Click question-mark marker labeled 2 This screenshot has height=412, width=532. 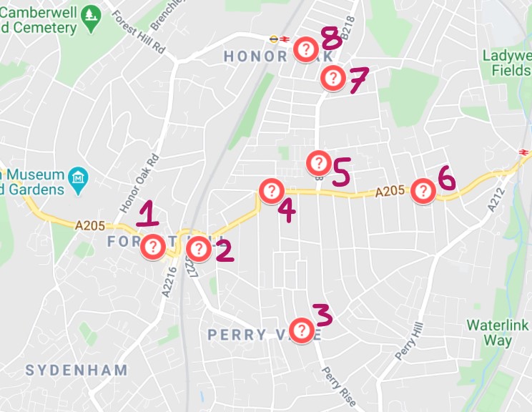click(x=199, y=249)
